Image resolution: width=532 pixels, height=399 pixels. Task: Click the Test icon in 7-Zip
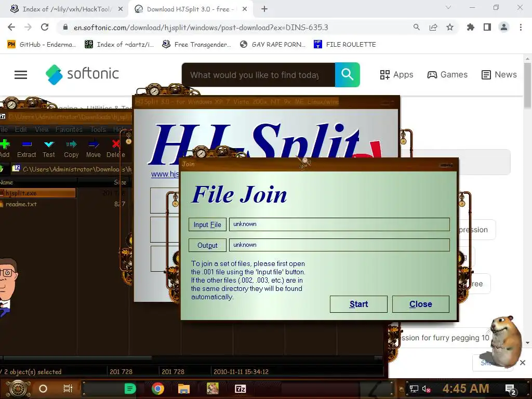point(48,149)
